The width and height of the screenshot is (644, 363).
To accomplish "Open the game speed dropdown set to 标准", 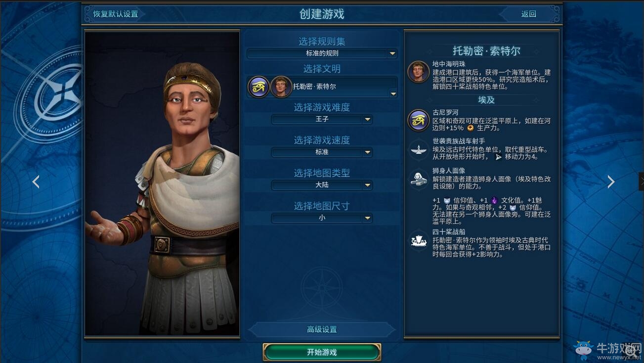I will pyautogui.click(x=322, y=152).
